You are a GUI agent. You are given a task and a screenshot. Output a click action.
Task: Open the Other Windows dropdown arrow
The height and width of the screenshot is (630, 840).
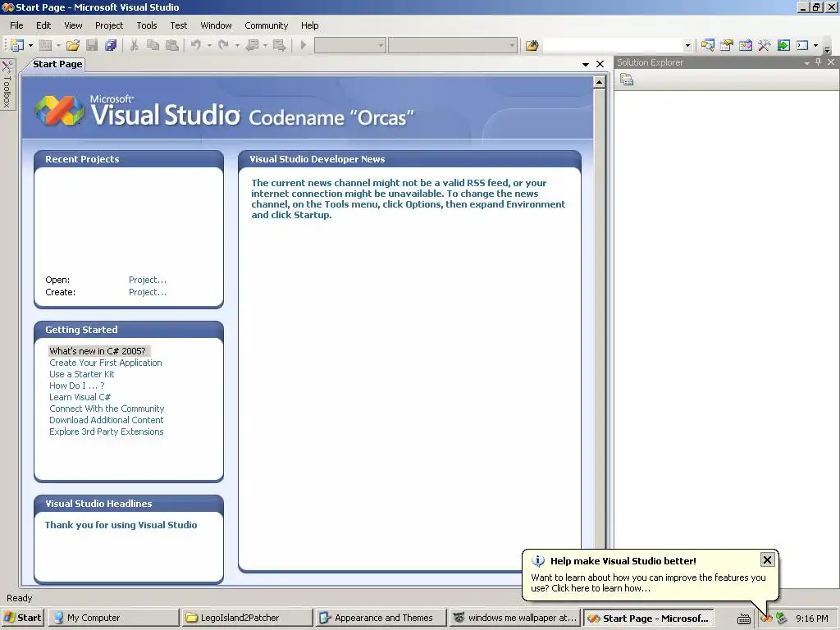click(x=816, y=46)
